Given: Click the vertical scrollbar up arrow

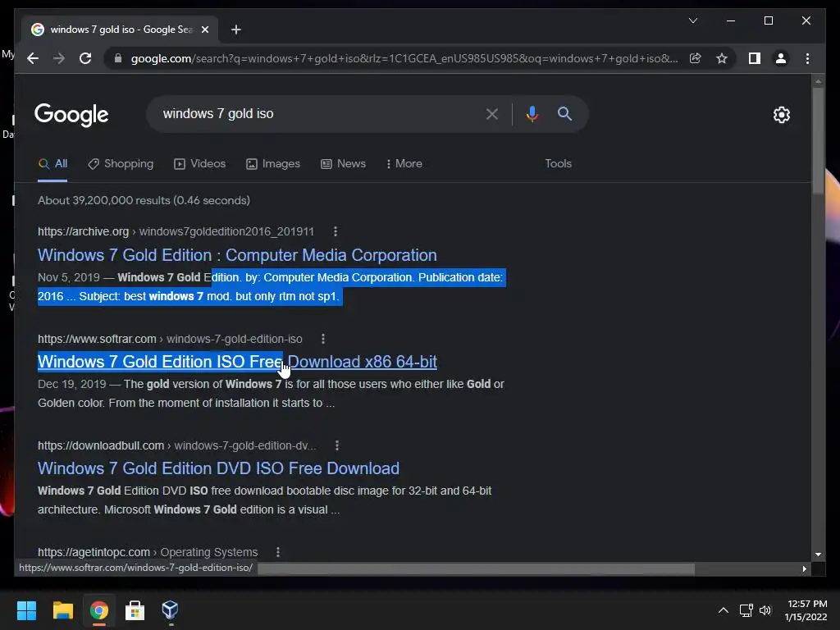Looking at the screenshot, I should (x=818, y=82).
